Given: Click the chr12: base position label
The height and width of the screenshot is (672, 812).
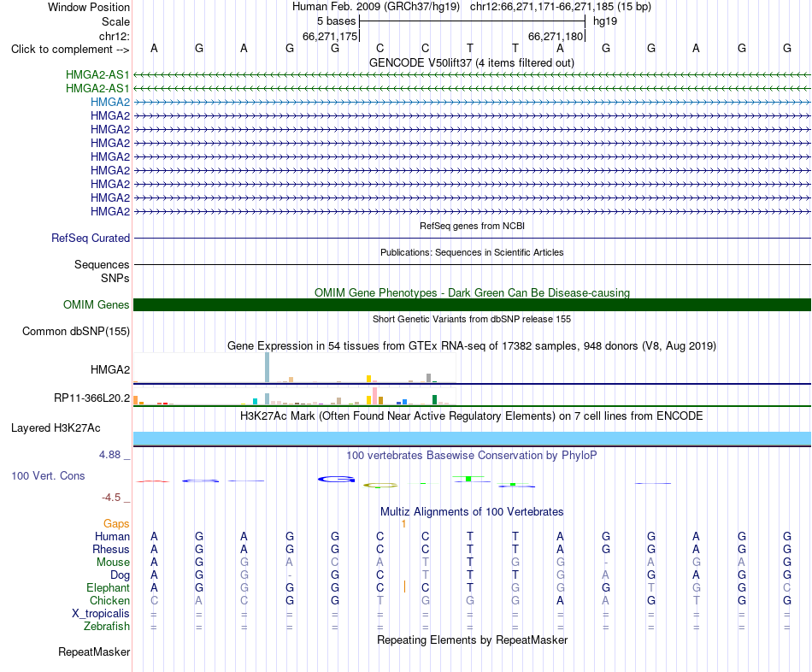Looking at the screenshot, I should 114,36.
